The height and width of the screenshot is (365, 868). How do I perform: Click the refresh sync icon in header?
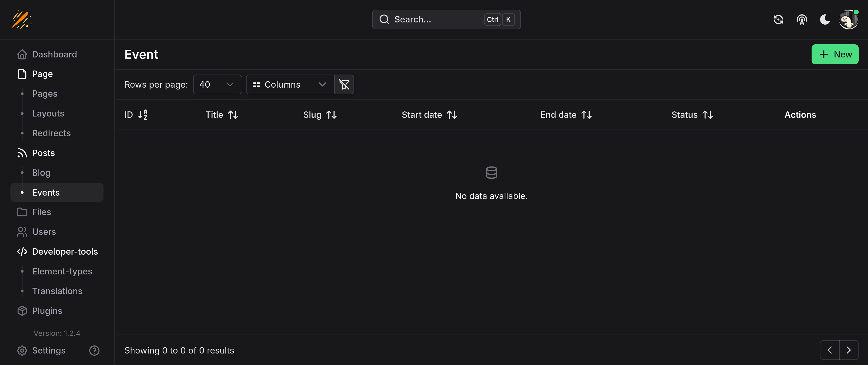pyautogui.click(x=778, y=20)
